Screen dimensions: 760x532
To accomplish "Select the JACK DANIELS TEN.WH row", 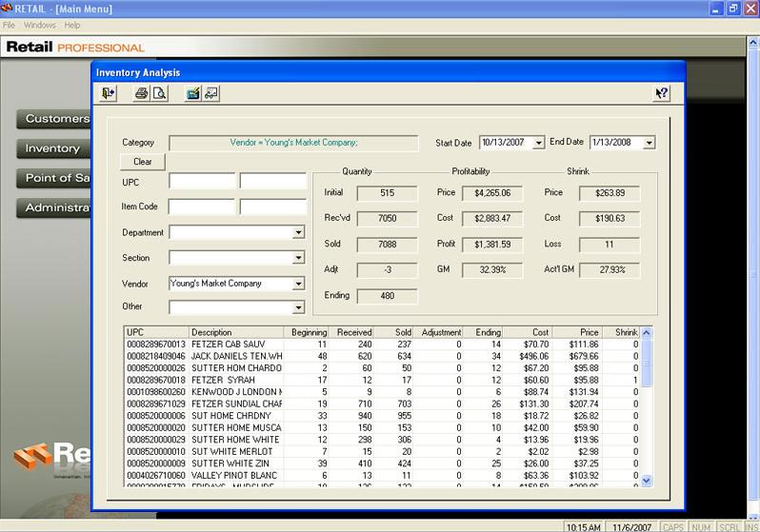I will [x=383, y=356].
